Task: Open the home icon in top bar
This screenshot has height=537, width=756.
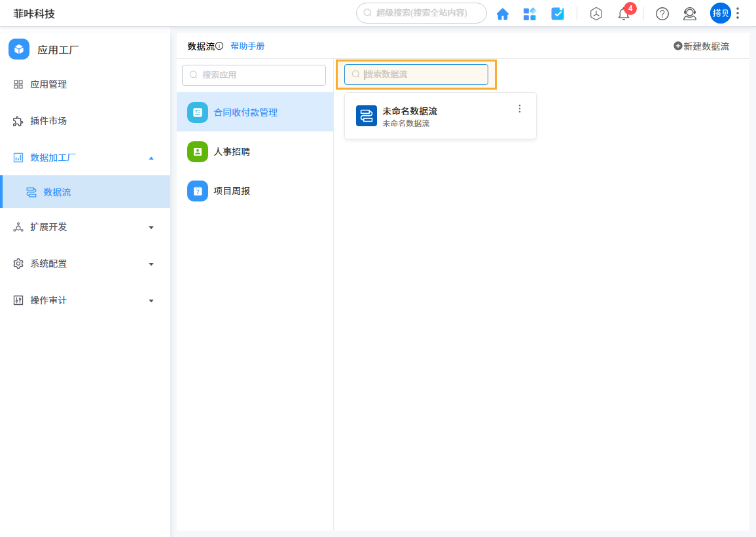Action: 503,13
